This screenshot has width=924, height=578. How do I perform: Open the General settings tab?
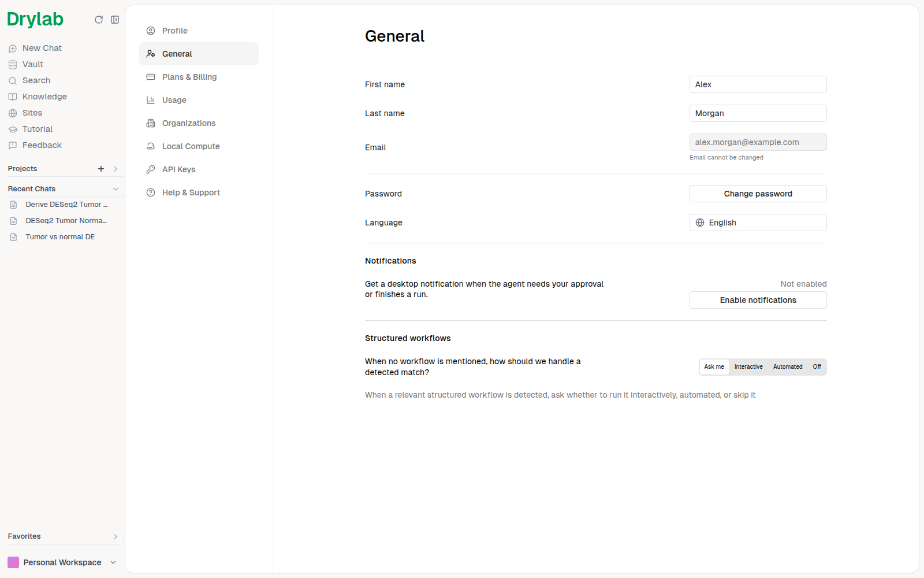(199, 54)
